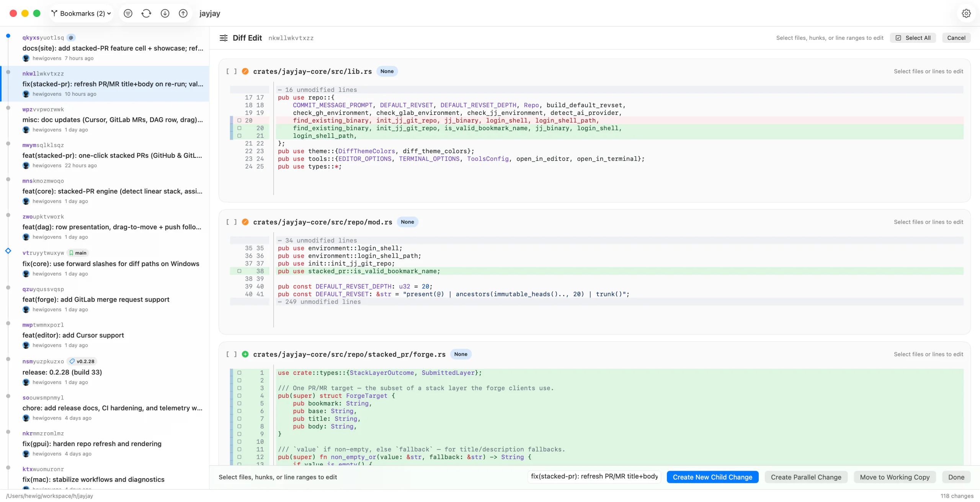
Task: Check line 12 non_empty_or checkbox in forge.rs
Action: (x=239, y=457)
